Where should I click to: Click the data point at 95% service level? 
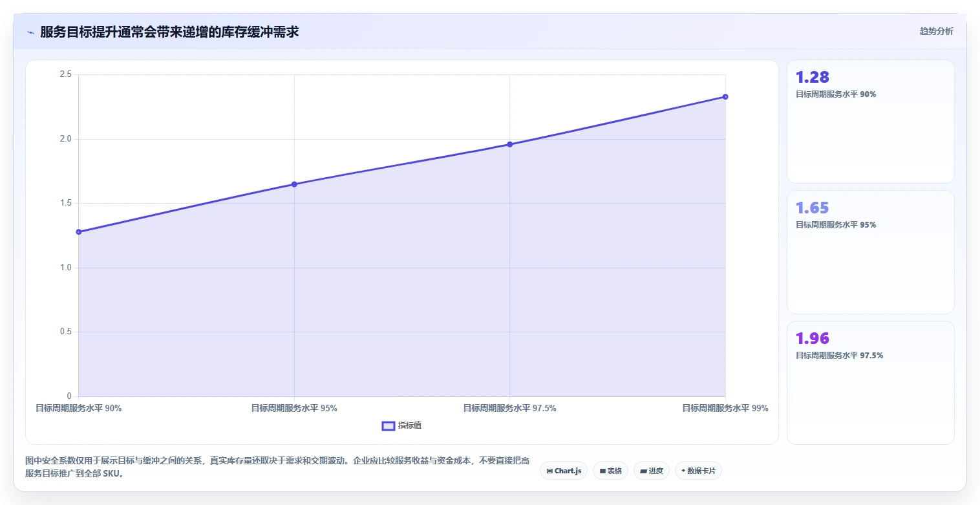tap(294, 184)
